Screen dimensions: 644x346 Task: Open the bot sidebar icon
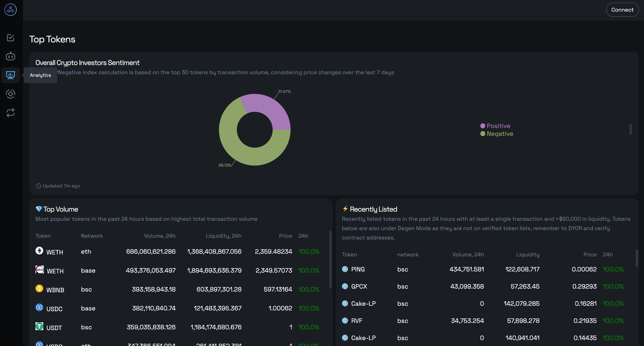10,56
